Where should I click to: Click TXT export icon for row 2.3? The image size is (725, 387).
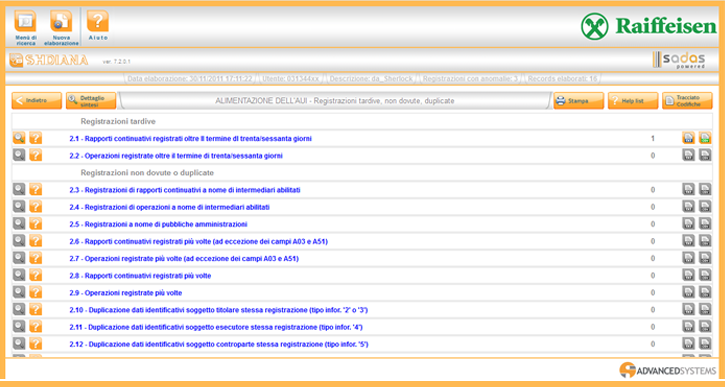[x=688, y=189]
